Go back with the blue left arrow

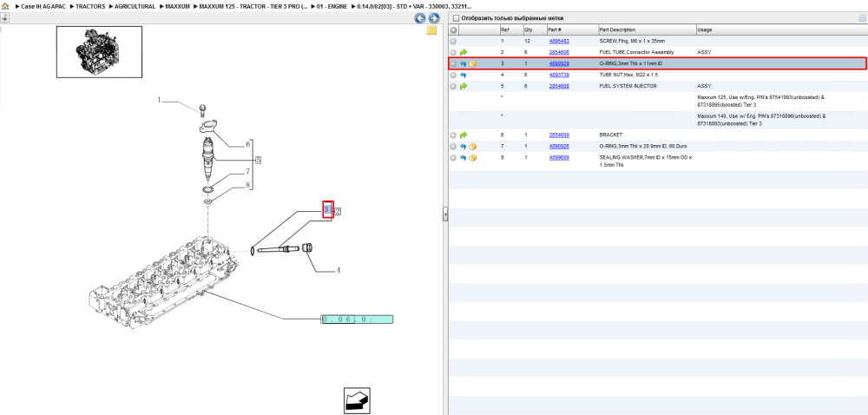(420, 18)
